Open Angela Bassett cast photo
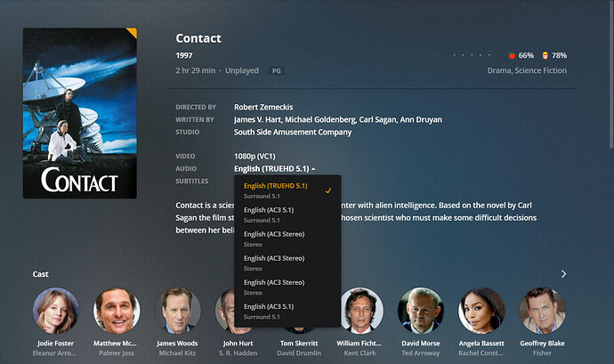614x364 pixels. point(481,311)
